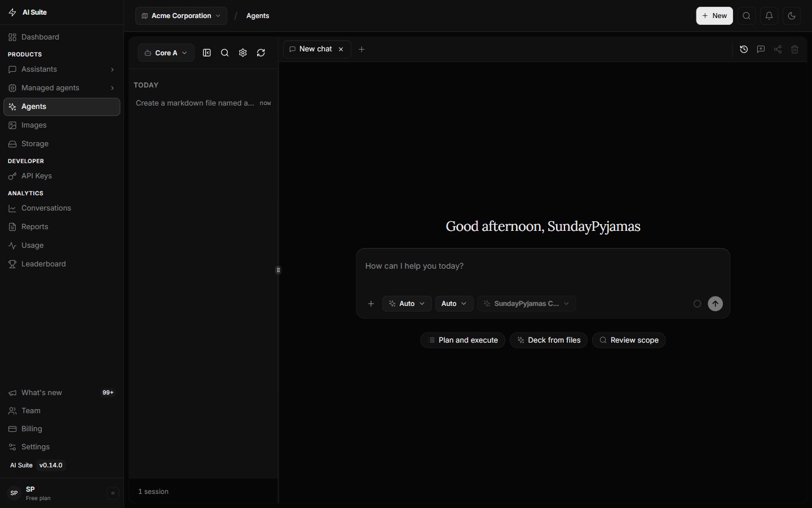812x508 pixels.
Task: Choose the Deck from files suggestion
Action: 549,340
